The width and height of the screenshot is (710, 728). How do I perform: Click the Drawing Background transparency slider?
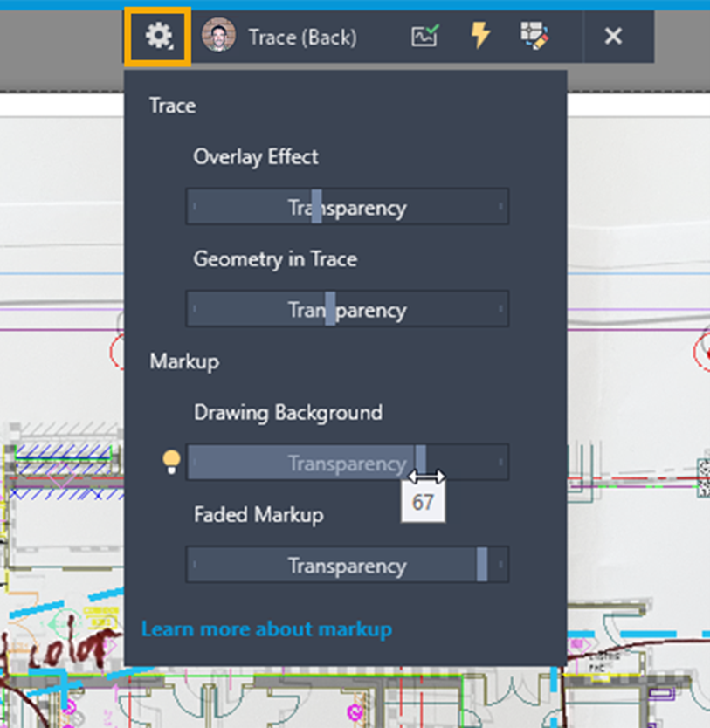[x=348, y=463]
